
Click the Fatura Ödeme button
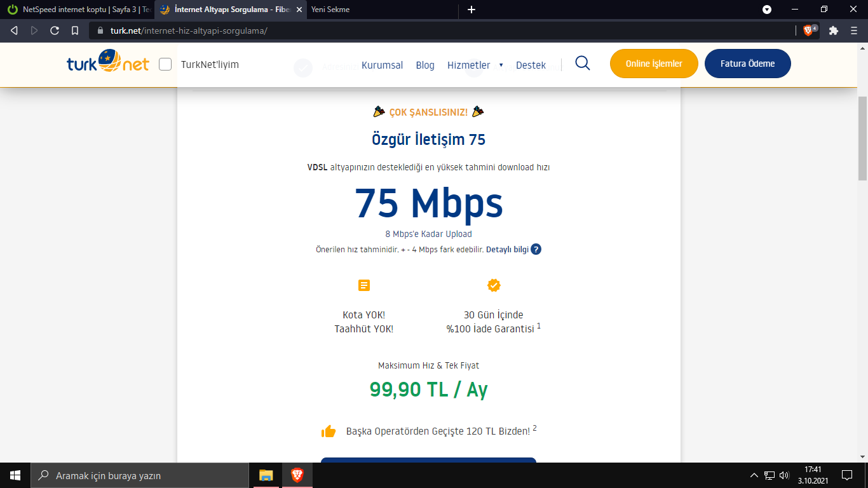click(748, 64)
